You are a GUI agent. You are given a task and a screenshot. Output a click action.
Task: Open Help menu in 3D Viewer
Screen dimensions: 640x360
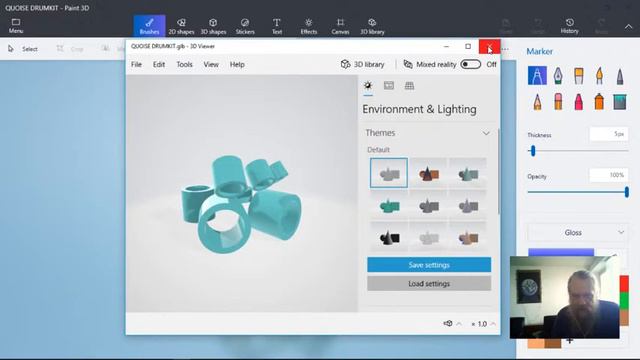(x=237, y=64)
